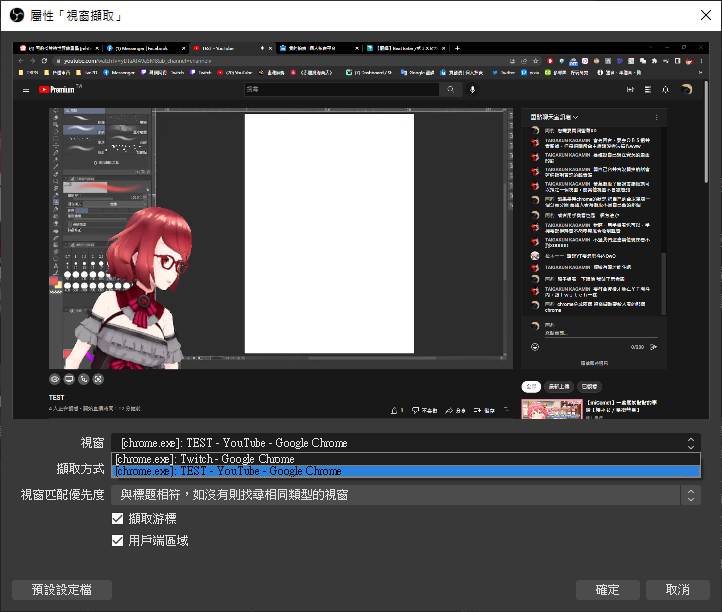Select the 最新上傳 filter chip
This screenshot has width=722, height=612.
tap(559, 387)
